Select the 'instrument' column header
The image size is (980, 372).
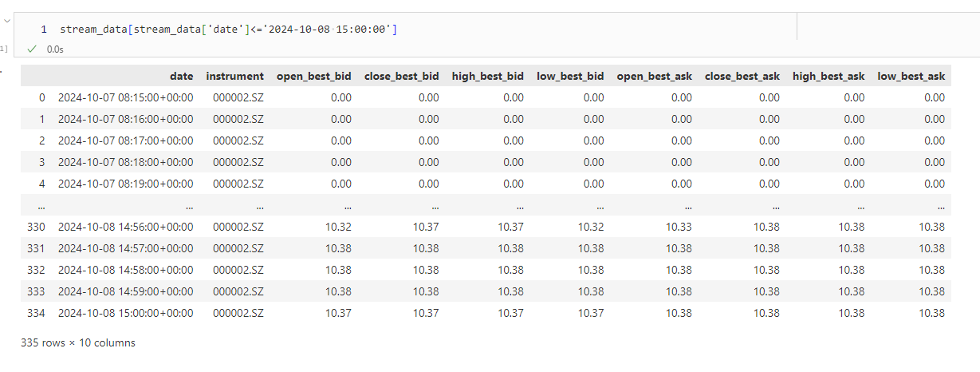click(234, 77)
